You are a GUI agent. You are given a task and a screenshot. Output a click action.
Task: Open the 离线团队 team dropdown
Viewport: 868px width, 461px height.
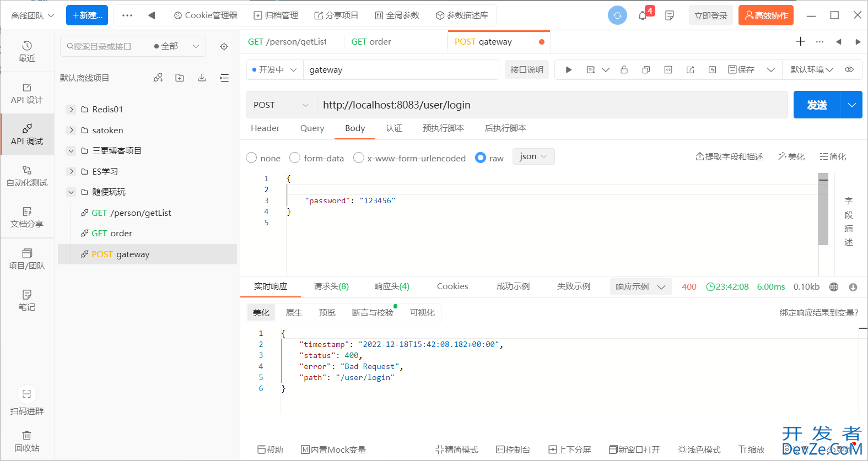click(33, 15)
